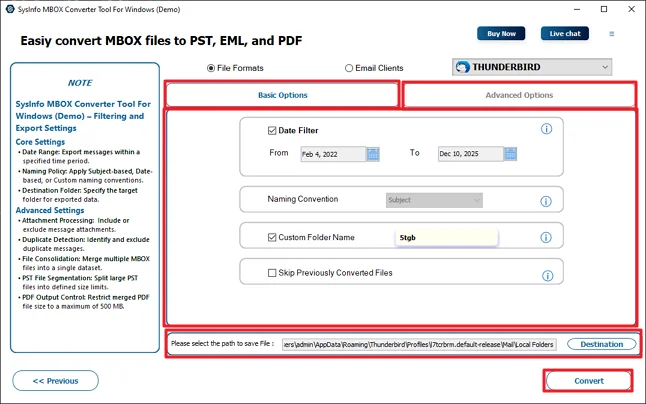
Task: Select the Email Clients radio button
Action: coord(349,68)
